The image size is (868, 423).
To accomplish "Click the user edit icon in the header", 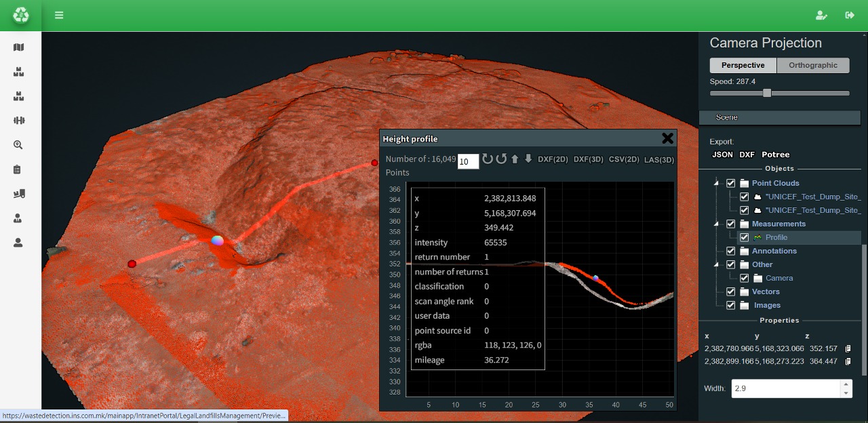I will pyautogui.click(x=821, y=15).
